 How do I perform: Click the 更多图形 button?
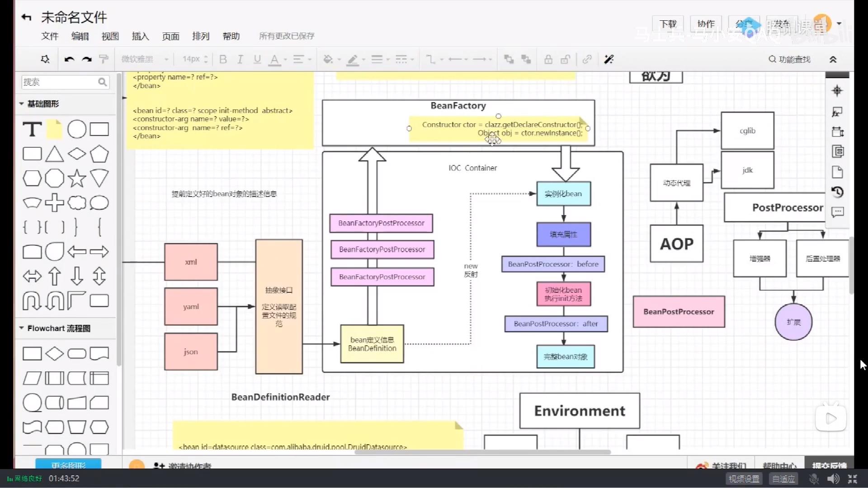coord(68,465)
